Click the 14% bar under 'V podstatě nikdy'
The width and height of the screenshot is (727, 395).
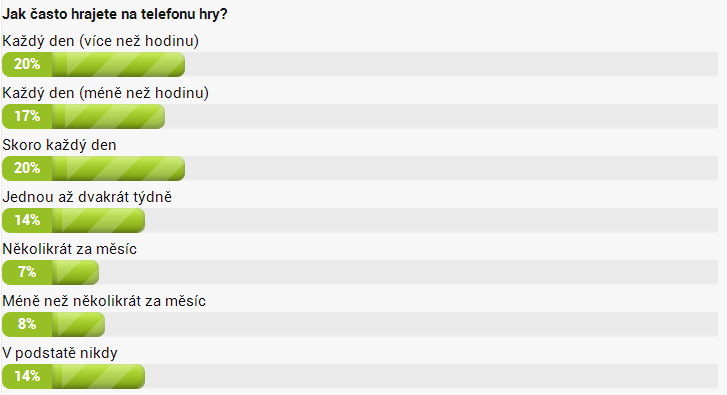coord(73,376)
